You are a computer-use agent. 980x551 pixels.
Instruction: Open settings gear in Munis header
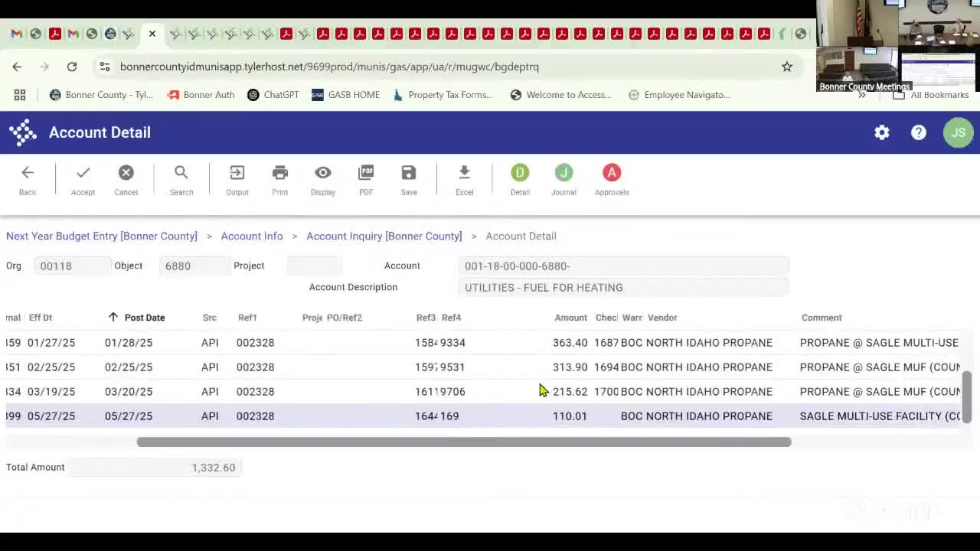click(x=882, y=132)
